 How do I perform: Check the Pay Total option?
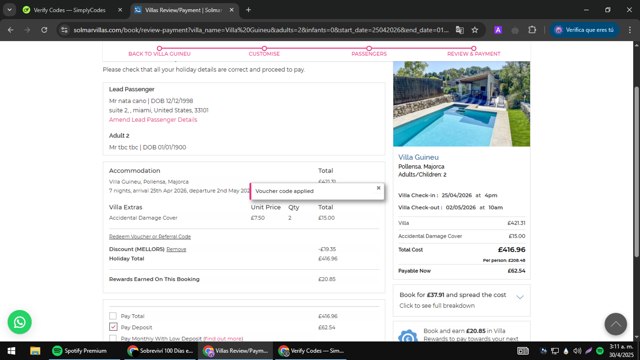113,316
